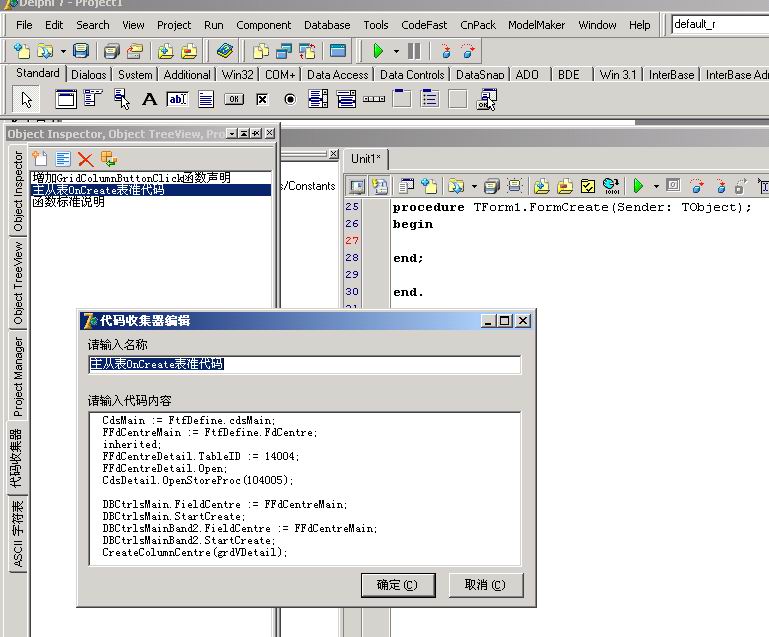Select the Label component (letter A)
Viewport: 769px width, 637px height.
pos(149,99)
